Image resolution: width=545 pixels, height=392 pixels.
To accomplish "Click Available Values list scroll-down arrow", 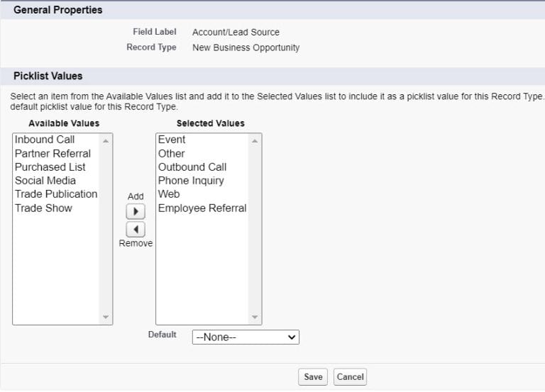I will (x=106, y=317).
